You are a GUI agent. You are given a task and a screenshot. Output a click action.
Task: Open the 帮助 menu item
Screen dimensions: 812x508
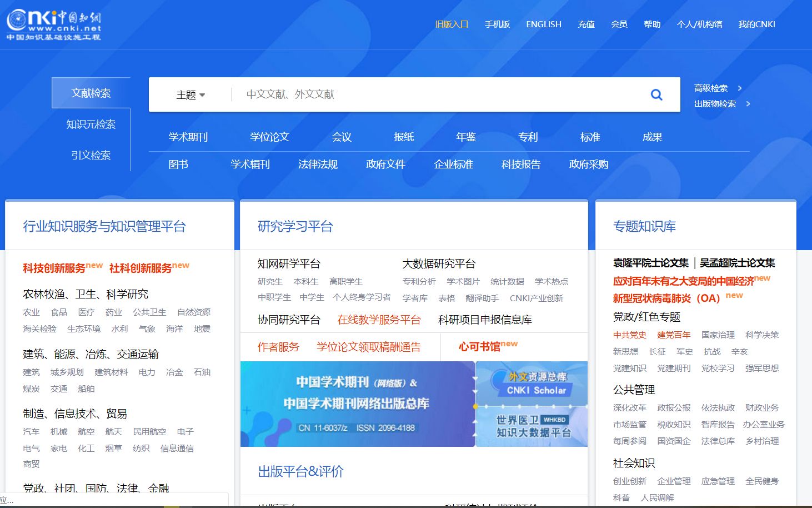[x=652, y=24]
